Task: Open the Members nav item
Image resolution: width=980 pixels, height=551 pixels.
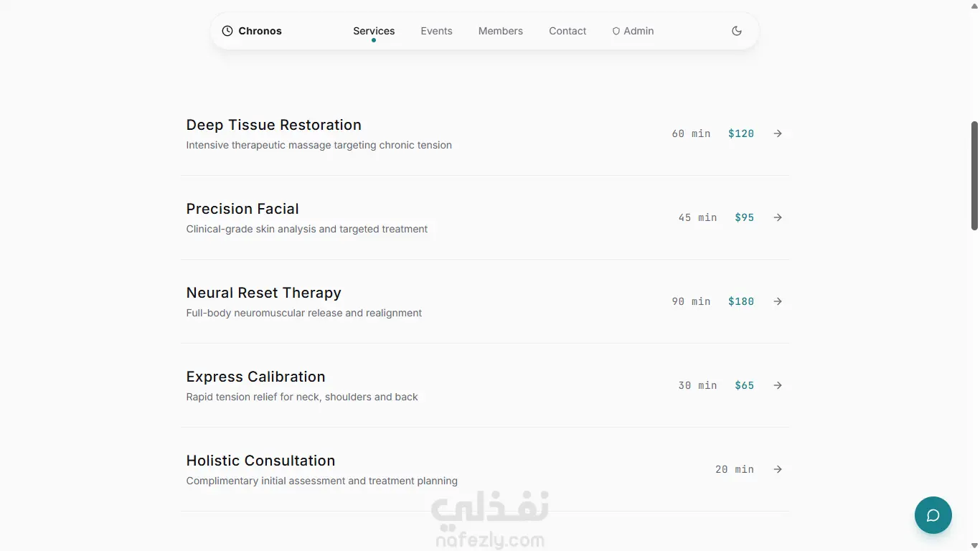Action: click(x=501, y=31)
